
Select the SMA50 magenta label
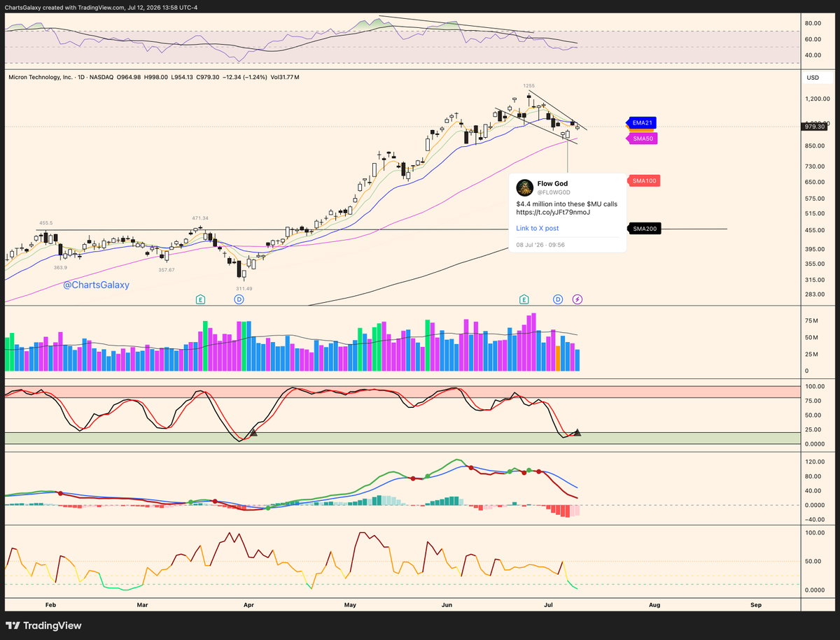[x=642, y=138]
